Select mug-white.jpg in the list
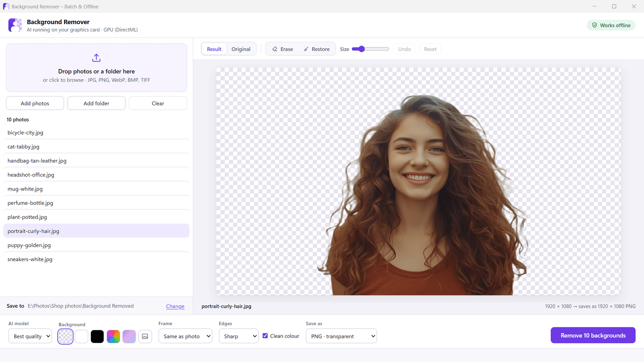The image size is (644, 362). point(96,189)
